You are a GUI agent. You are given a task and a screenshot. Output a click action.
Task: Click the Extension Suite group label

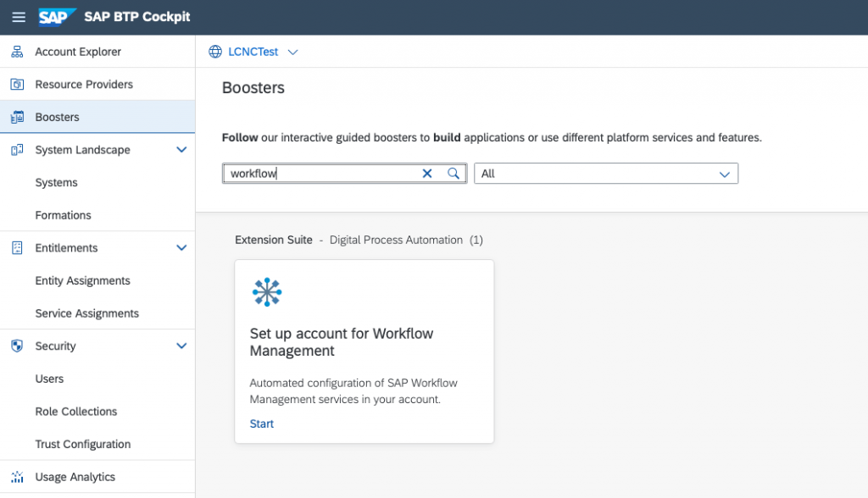[x=274, y=240]
